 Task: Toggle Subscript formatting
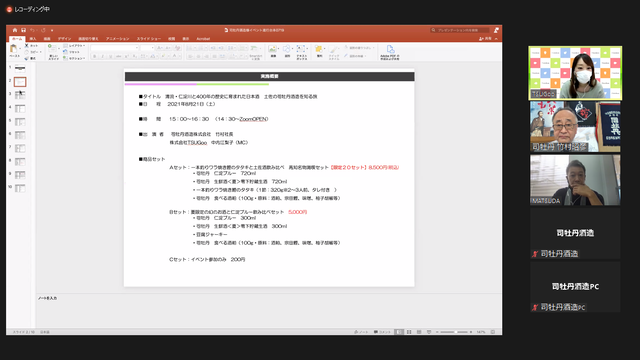pyautogui.click(x=134, y=56)
